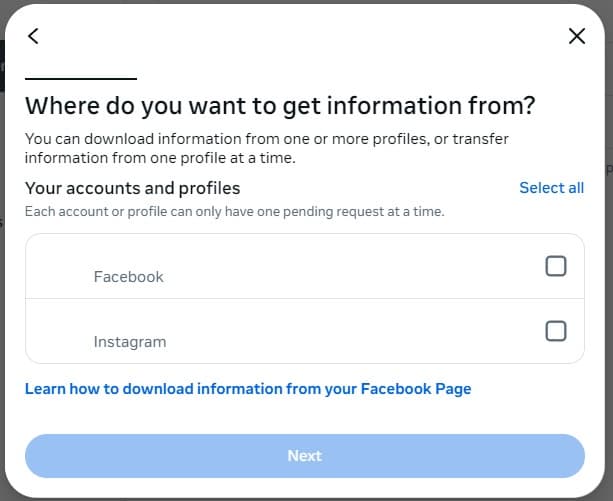
Task: Click the heading Where do you want to get information from
Action: 280,106
